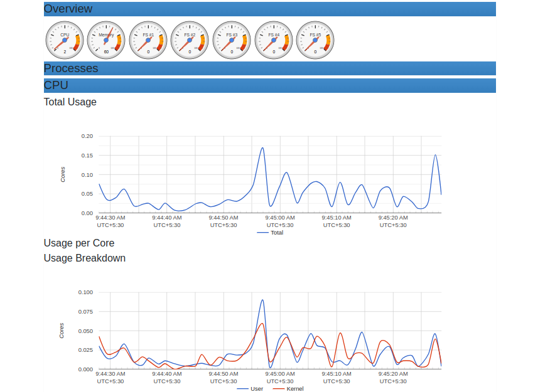Click the tallest peak in Total Usage chart
Screen dimensions: 555x392
[262, 148]
